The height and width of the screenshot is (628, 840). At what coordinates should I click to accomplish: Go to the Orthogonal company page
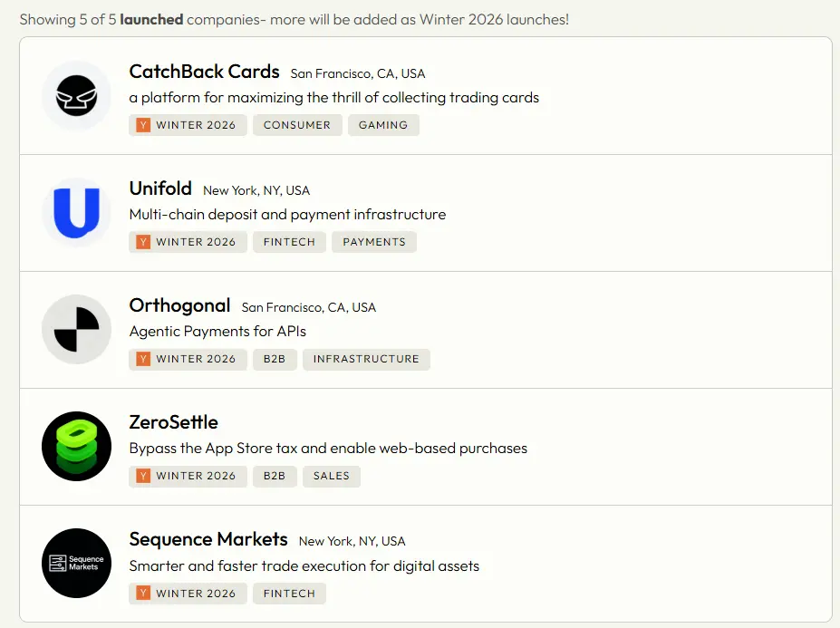pos(179,305)
